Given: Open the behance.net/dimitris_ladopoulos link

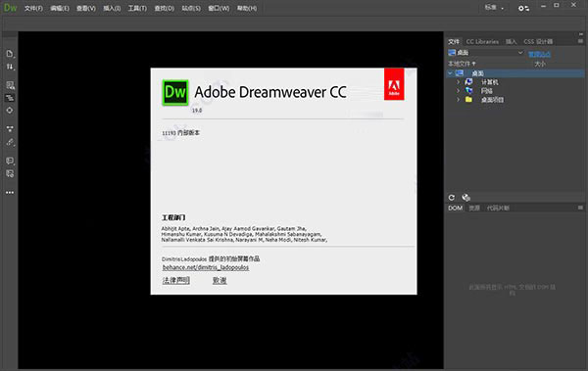Looking at the screenshot, I should pos(206,267).
